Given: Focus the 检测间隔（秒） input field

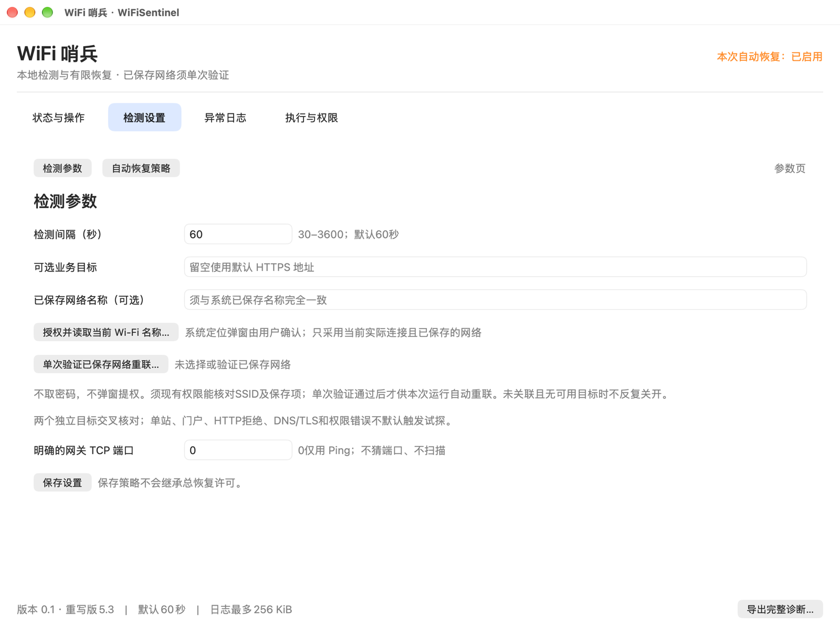Looking at the screenshot, I should point(238,234).
